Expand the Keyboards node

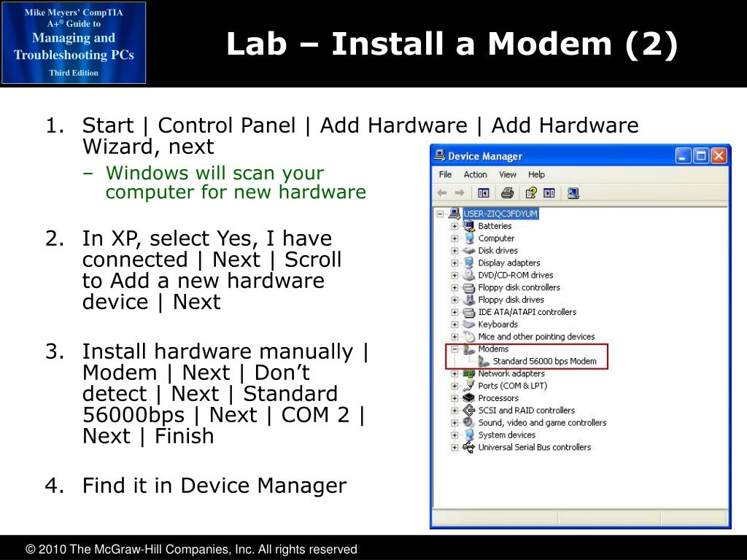(x=454, y=324)
